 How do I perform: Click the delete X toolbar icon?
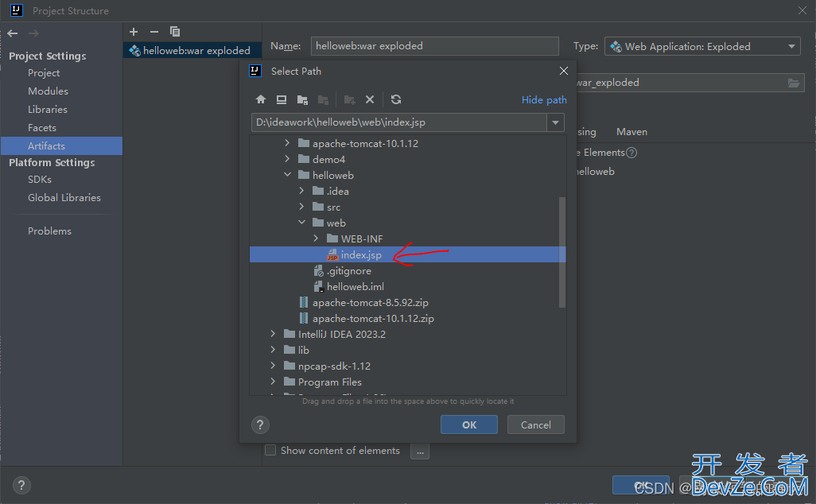[x=370, y=99]
